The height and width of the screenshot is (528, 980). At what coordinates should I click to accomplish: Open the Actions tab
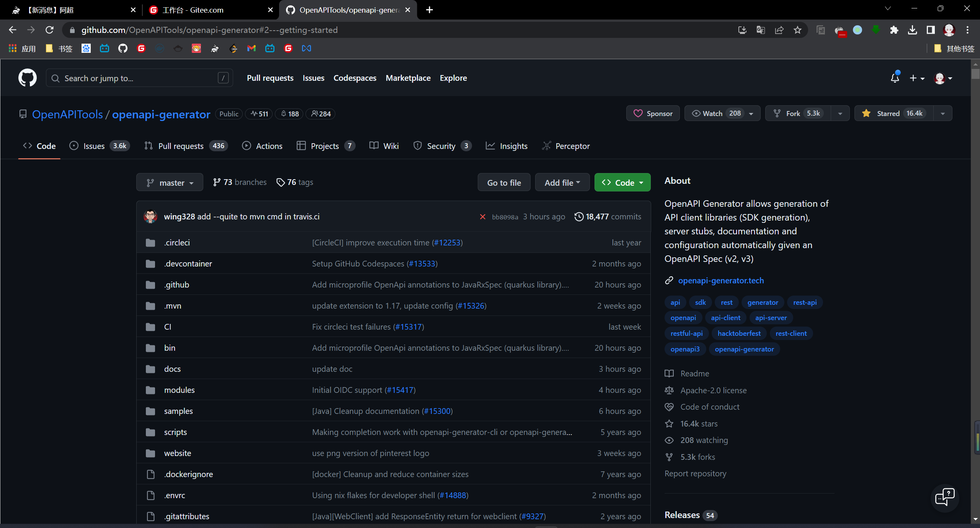[262, 146]
